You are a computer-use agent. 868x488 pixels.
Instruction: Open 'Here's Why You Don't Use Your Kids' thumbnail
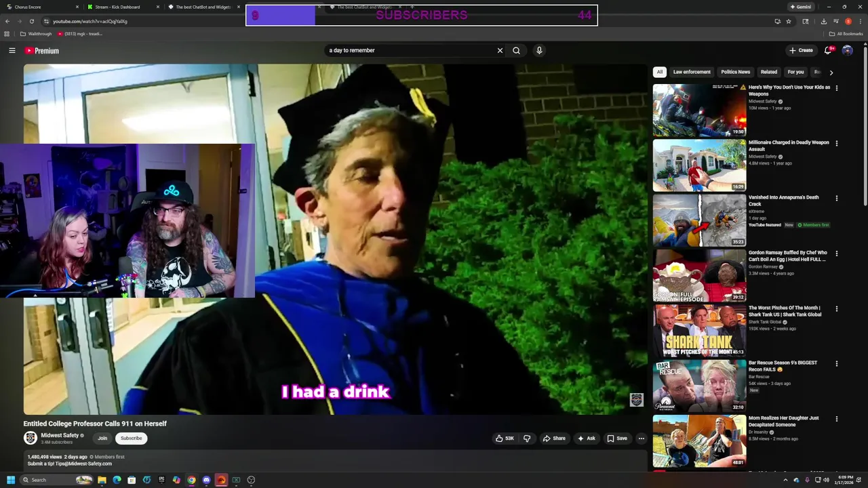699,110
